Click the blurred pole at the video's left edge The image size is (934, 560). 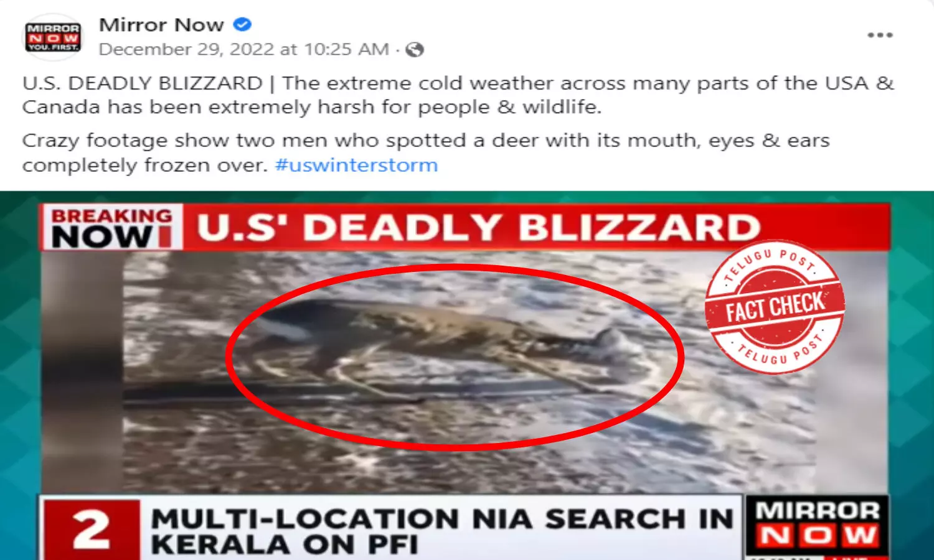tap(81, 372)
